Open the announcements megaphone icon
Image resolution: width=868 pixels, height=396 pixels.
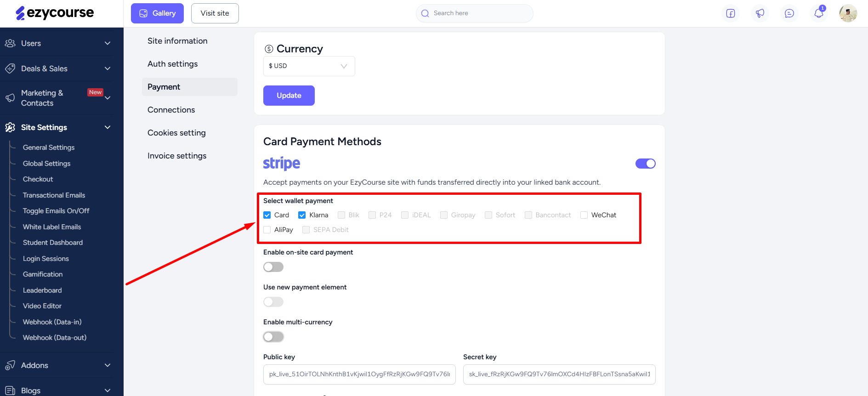760,13
